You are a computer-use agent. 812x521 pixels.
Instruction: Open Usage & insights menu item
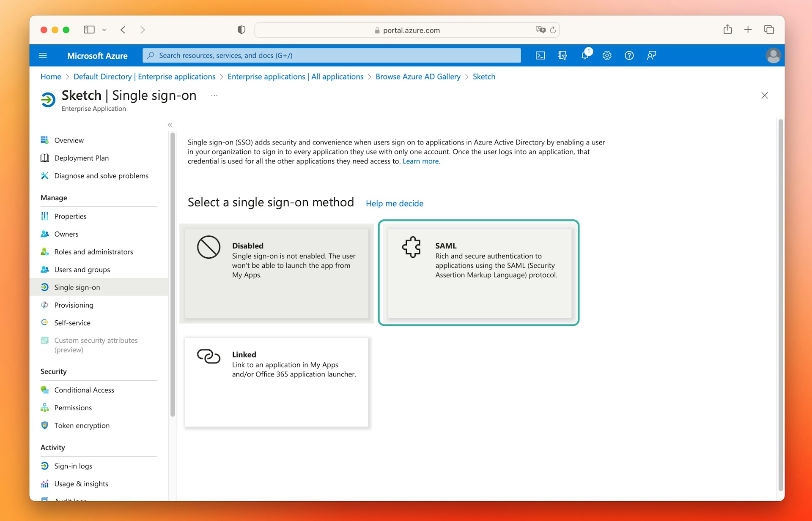[99, 483]
